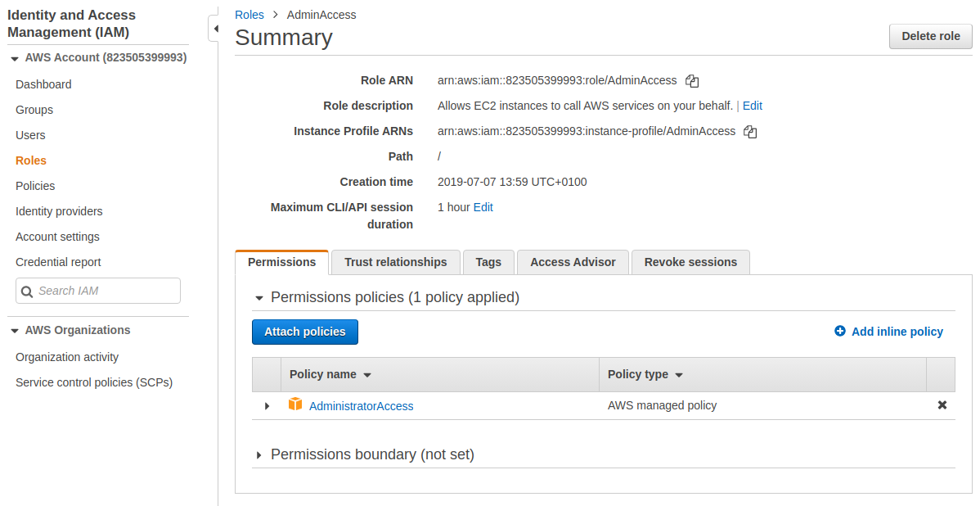The width and height of the screenshot is (980, 506).
Task: Expand the AdministratorAccess policy row
Action: pyautogui.click(x=267, y=406)
